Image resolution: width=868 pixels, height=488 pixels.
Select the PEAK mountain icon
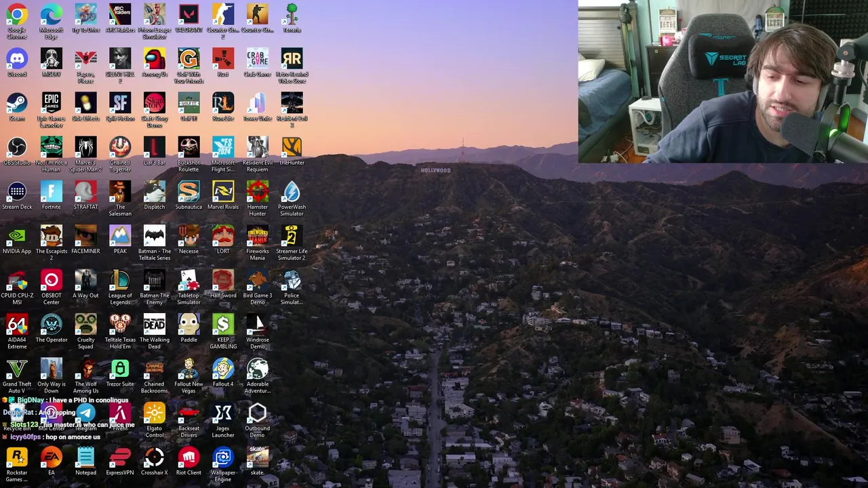tap(120, 236)
